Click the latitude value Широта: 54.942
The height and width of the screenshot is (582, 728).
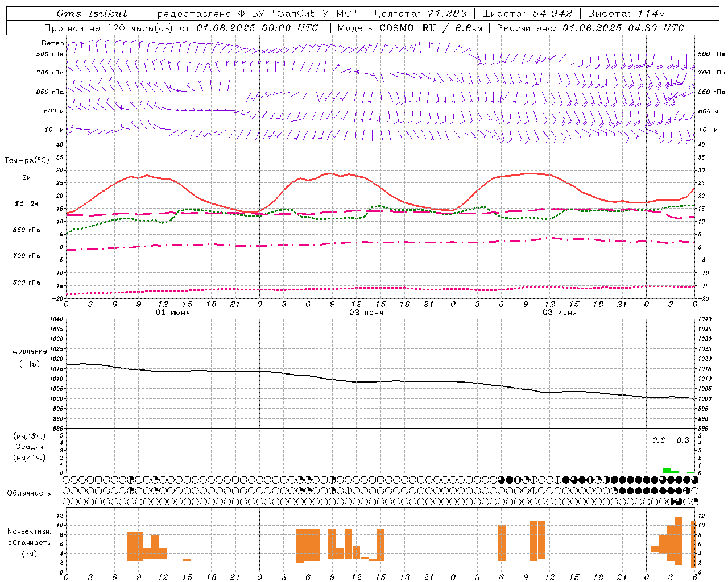coord(527,14)
